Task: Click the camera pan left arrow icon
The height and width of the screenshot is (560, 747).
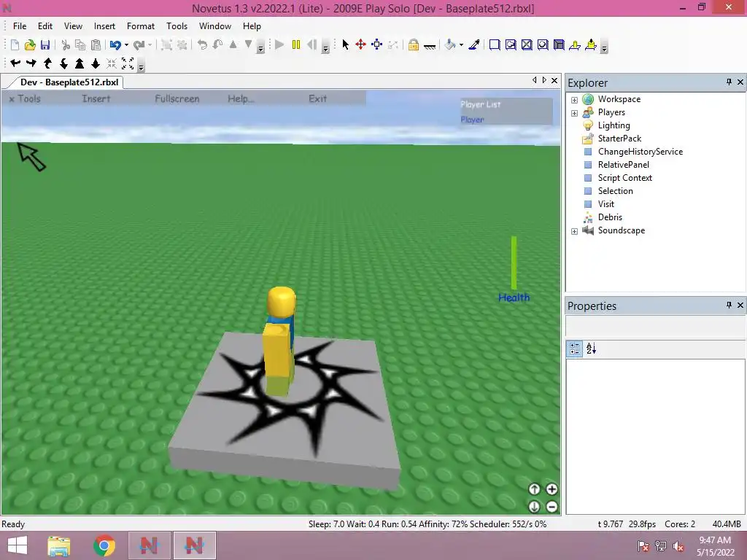Action: coord(15,63)
